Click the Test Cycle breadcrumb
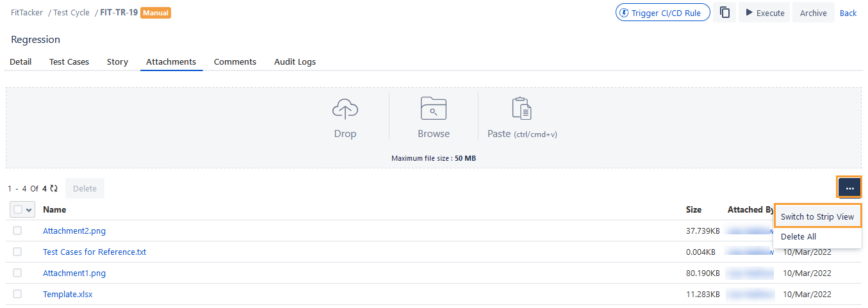Image resolution: width=868 pixels, height=308 pixels. 71,12
